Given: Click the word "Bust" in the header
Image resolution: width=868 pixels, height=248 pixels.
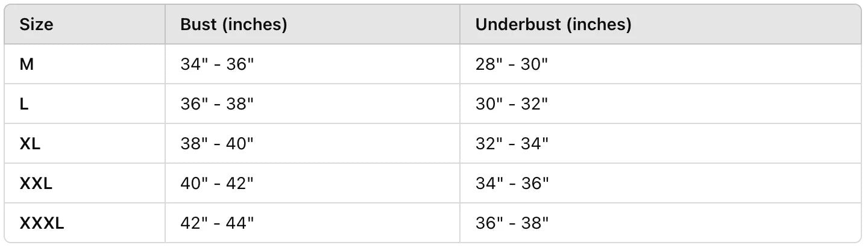Looking at the screenshot, I should coord(195,25).
